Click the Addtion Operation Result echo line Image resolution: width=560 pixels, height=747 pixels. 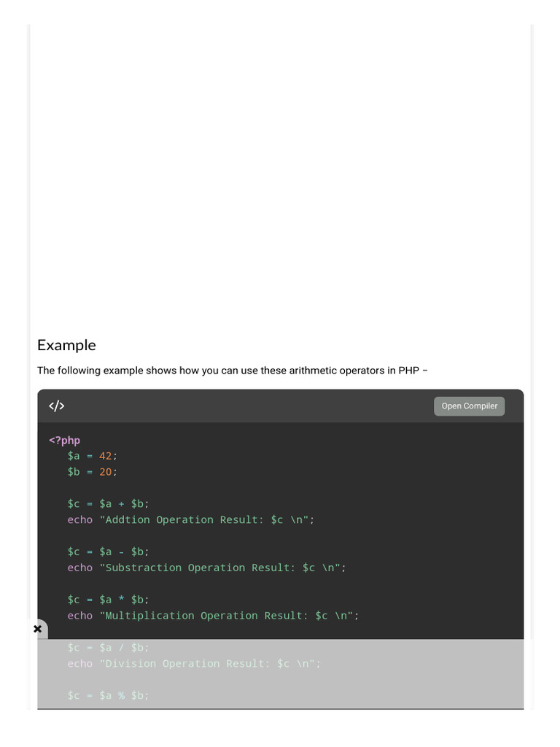[190, 520]
